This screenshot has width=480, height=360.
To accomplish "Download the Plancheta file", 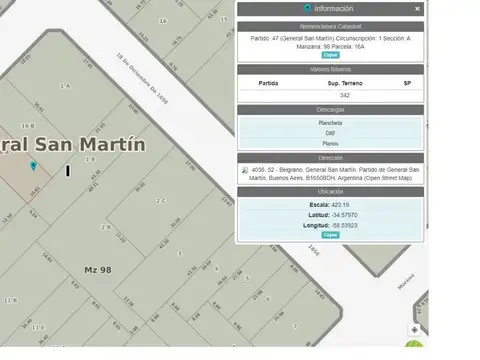I will click(330, 123).
